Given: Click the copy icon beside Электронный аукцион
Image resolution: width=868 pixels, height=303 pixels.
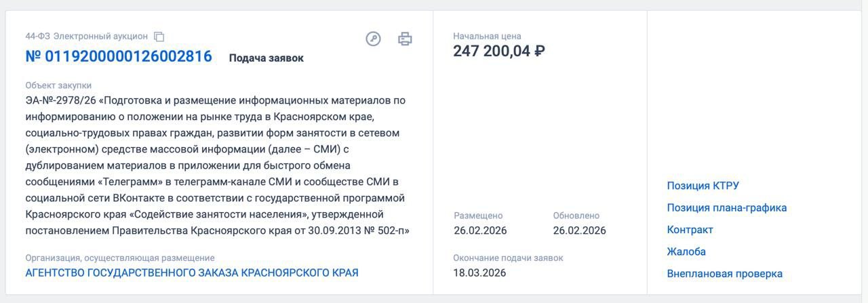Looking at the screenshot, I should [159, 37].
